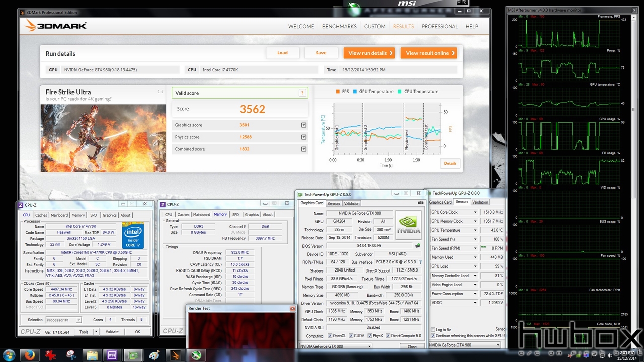Open the Power Consumption sensor dropdown
The image size is (644, 362).
click(x=475, y=294)
